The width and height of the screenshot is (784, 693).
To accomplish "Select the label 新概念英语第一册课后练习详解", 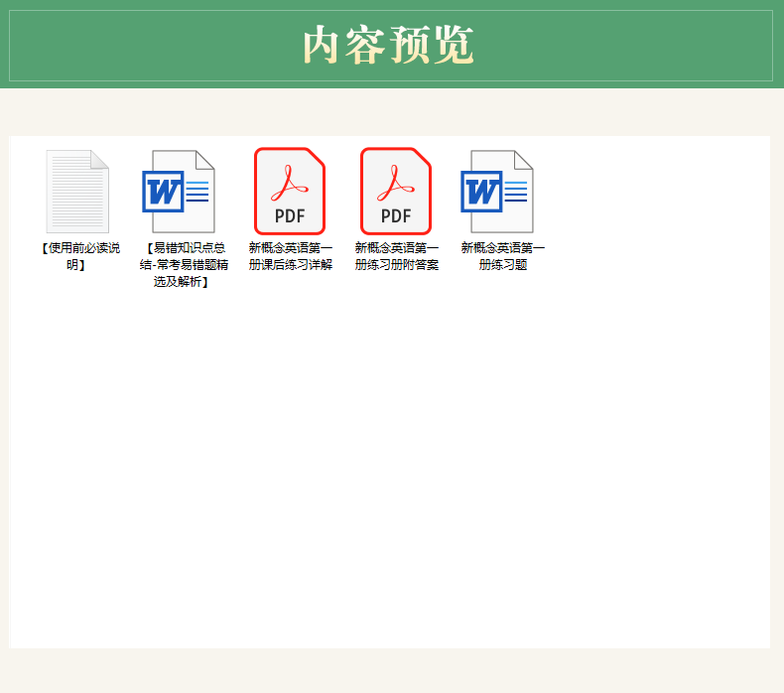I will tap(291, 256).
